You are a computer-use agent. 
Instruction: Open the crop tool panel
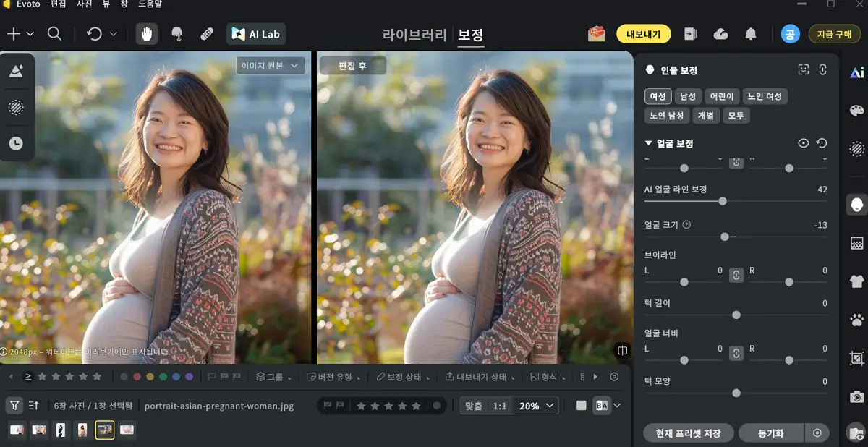[856, 358]
